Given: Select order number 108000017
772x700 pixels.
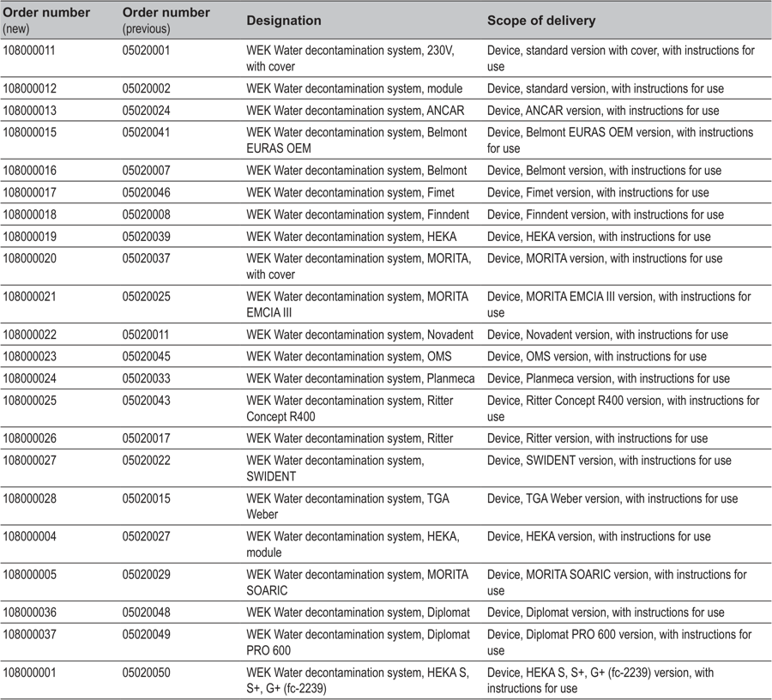Looking at the screenshot, I should click(x=29, y=193).
